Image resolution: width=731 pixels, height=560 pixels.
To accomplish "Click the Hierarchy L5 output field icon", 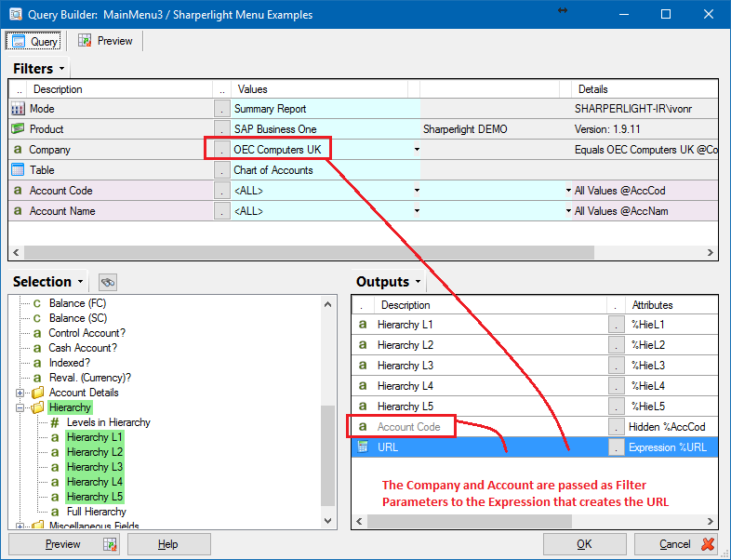I will coord(363,407).
